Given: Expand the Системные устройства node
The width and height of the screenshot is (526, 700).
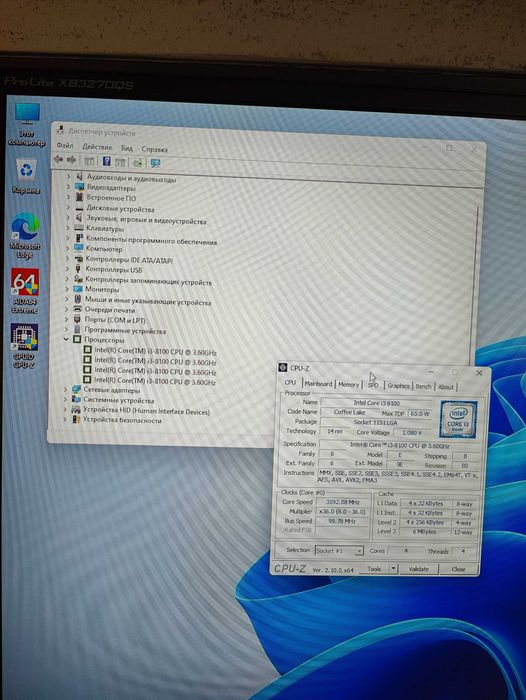Looking at the screenshot, I should pos(66,400).
